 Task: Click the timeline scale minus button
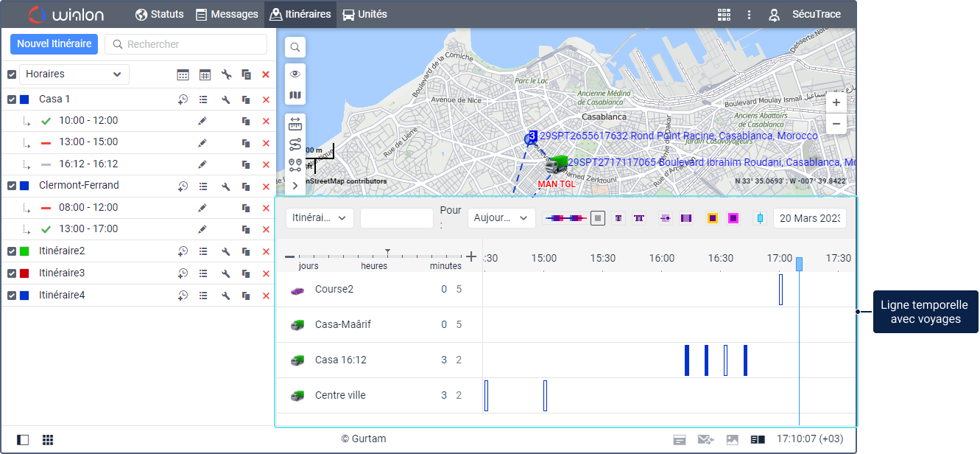pyautogui.click(x=290, y=256)
